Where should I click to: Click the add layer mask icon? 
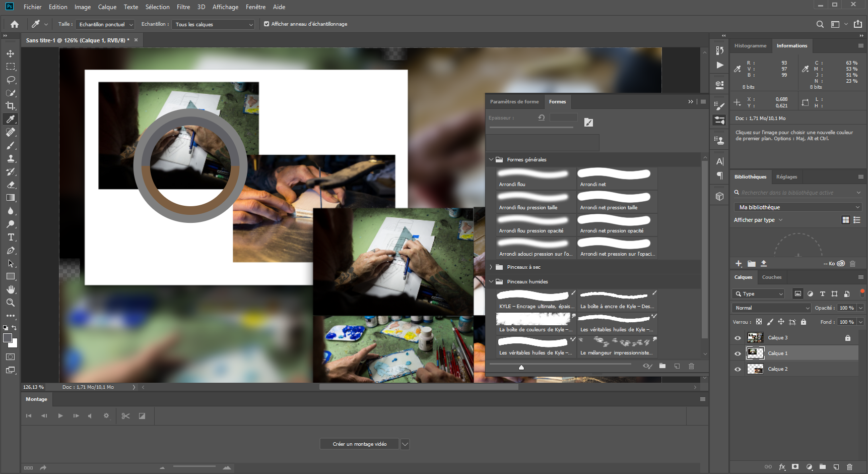(x=795, y=467)
